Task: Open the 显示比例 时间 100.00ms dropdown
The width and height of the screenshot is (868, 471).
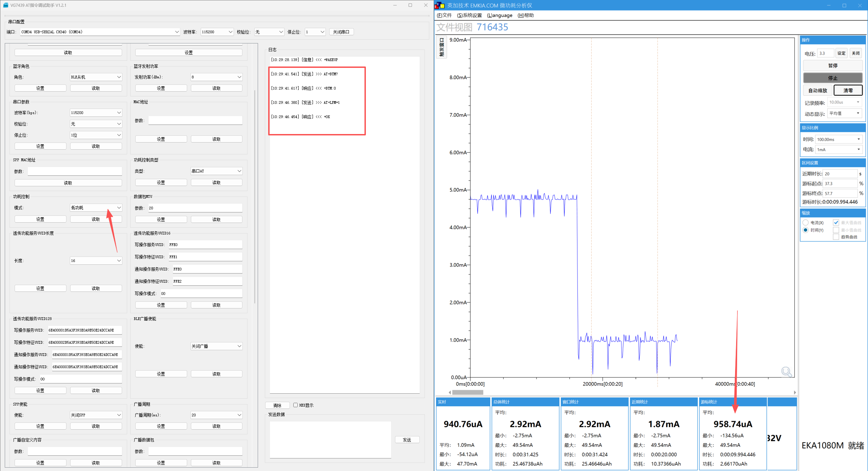Action: 839,139
